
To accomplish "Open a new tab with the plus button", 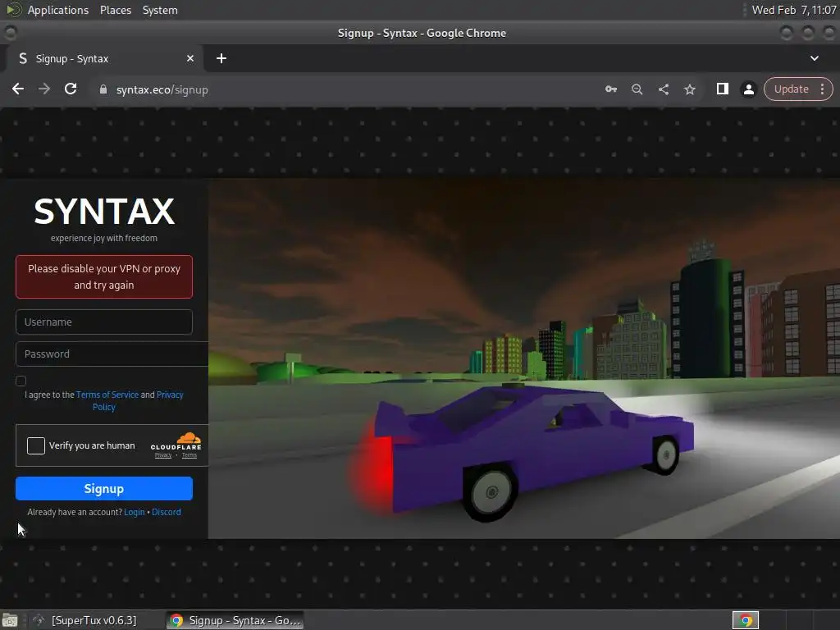I will [221, 58].
